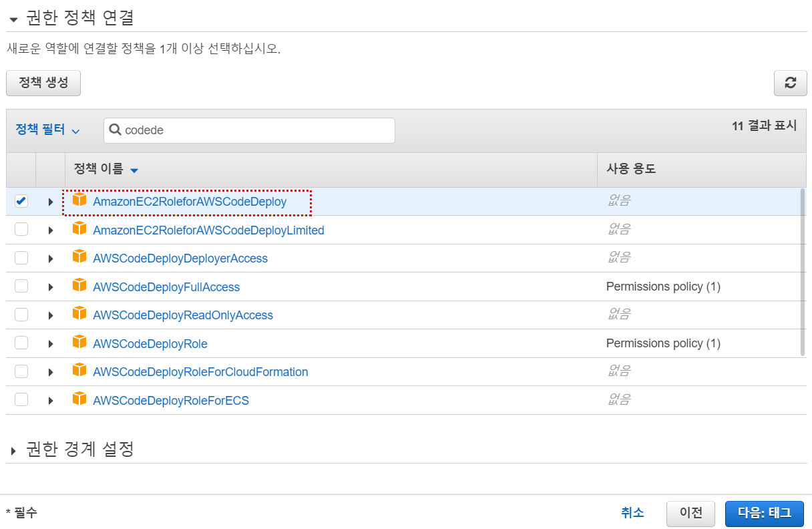This screenshot has height=529, width=812.
Task: Expand AmazonEC2RoleforAWSCodeDeployLimited row details arrow
Action: [51, 230]
